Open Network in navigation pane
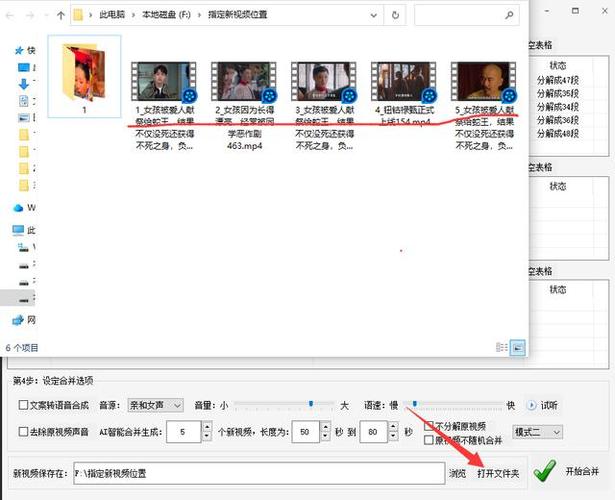The width and height of the screenshot is (615, 500). click(24, 320)
